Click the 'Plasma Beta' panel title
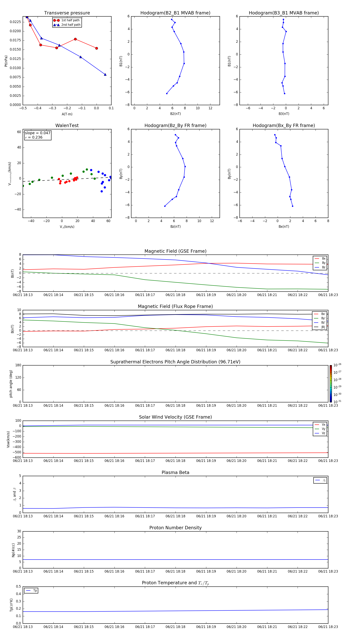The image size is (351, 644). click(175, 473)
